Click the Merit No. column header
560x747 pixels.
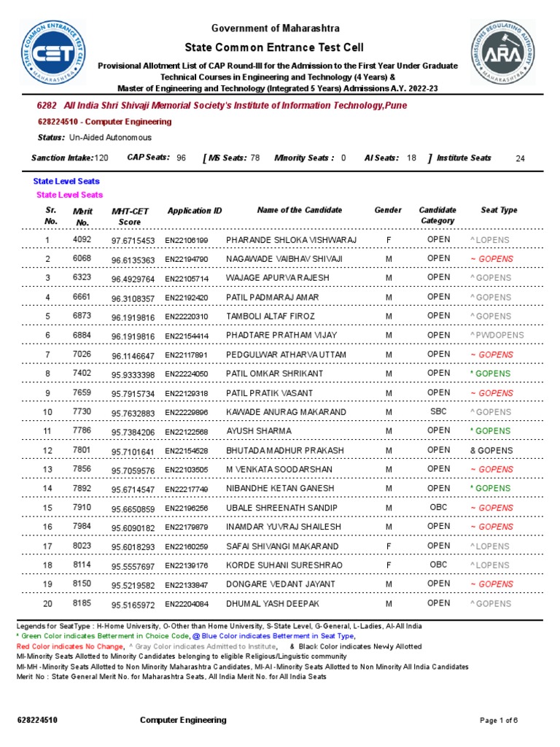click(82, 216)
